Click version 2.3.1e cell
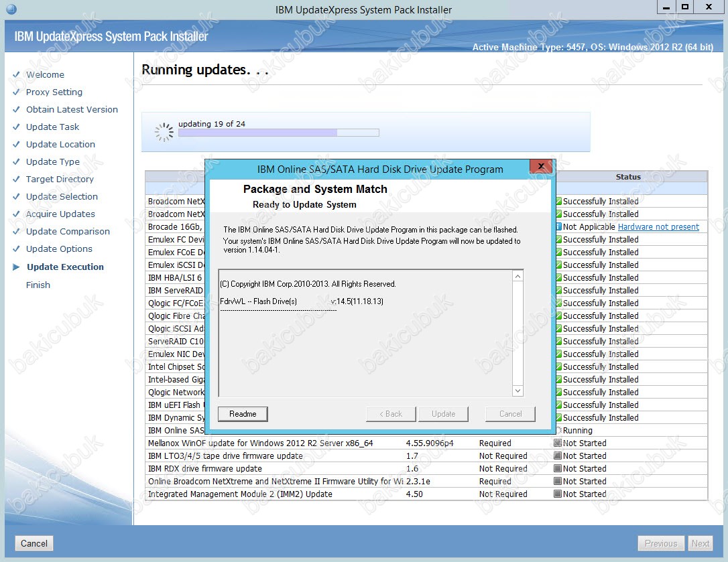This screenshot has width=728, height=562. (x=418, y=481)
